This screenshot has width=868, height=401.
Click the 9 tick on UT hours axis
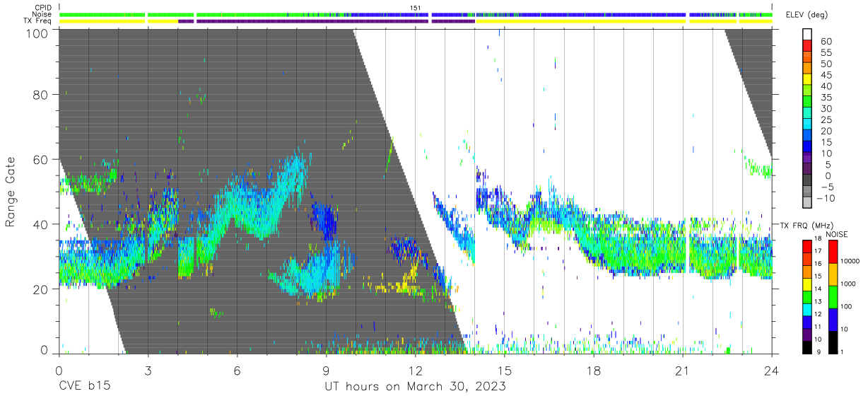coord(326,371)
